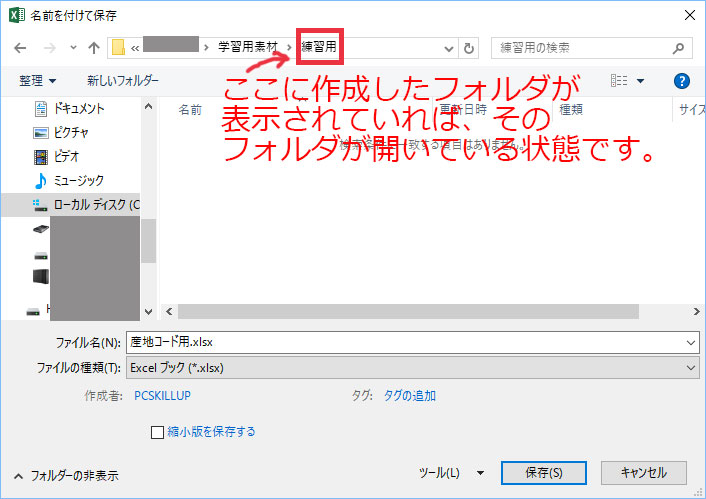Select ミュージック in navigation pane
The height and width of the screenshot is (499, 706).
79,181
